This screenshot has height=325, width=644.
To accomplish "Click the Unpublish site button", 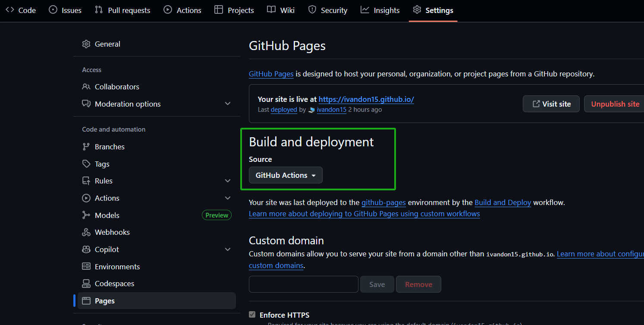I will pyautogui.click(x=615, y=104).
